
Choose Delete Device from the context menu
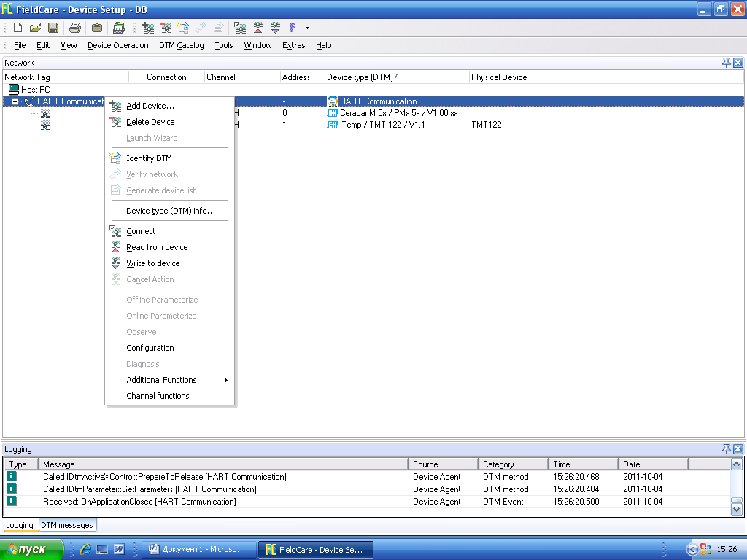point(169,122)
